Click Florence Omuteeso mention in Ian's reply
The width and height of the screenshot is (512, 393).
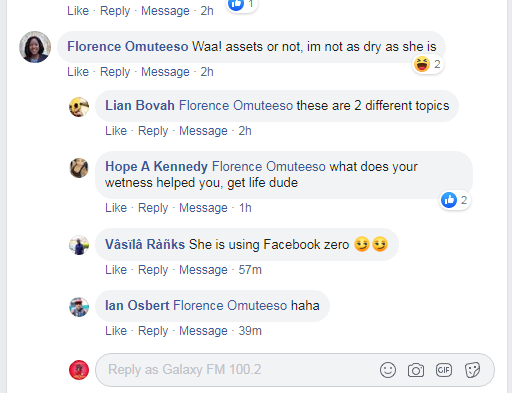pyautogui.click(x=230, y=305)
